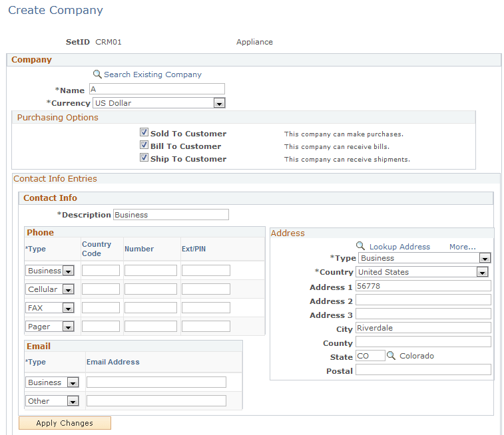This screenshot has width=504, height=435.
Task: Uncheck the Sold To Customer checkbox
Action: pos(144,132)
